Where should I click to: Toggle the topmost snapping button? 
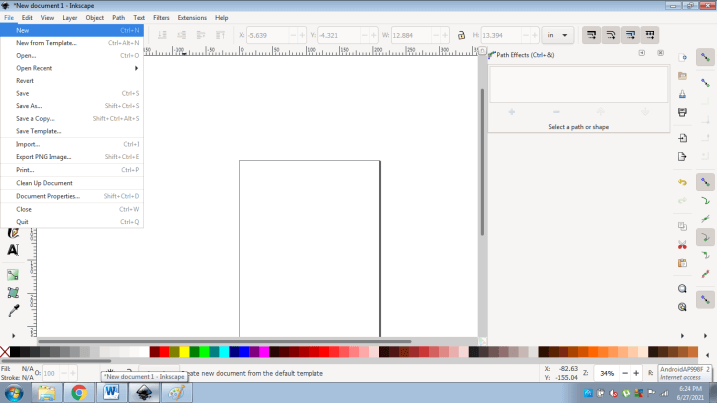706,56
